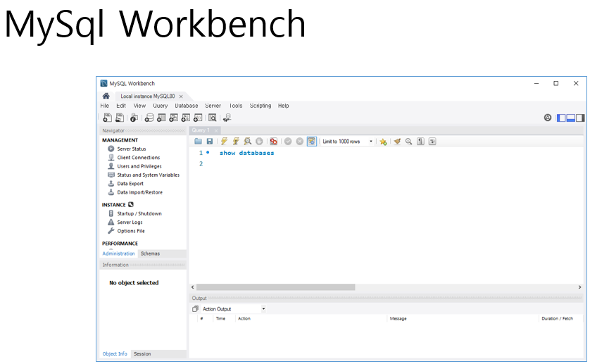Rollback transaction X icon
Image resolution: width=590 pixels, height=364 pixels.
coord(299,142)
